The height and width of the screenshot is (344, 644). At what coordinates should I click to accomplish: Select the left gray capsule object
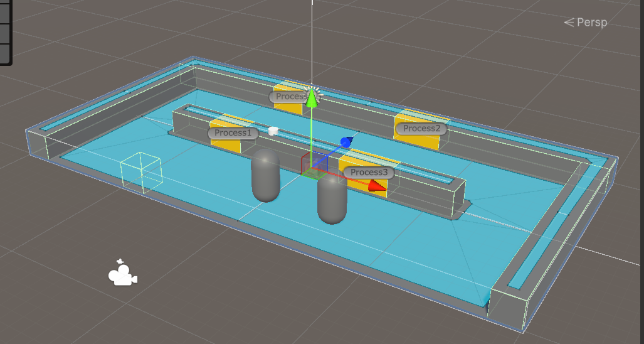(265, 176)
